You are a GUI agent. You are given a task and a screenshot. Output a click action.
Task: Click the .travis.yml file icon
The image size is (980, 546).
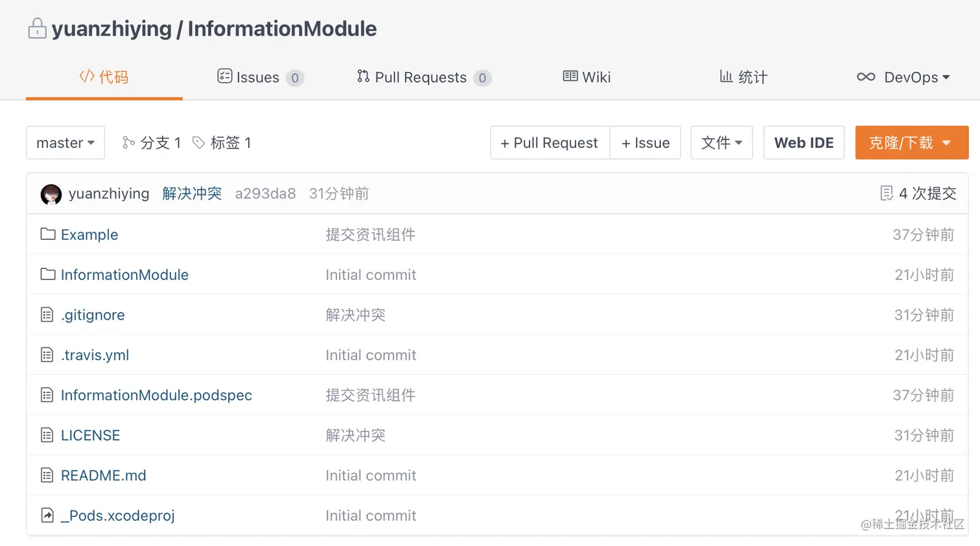point(47,355)
